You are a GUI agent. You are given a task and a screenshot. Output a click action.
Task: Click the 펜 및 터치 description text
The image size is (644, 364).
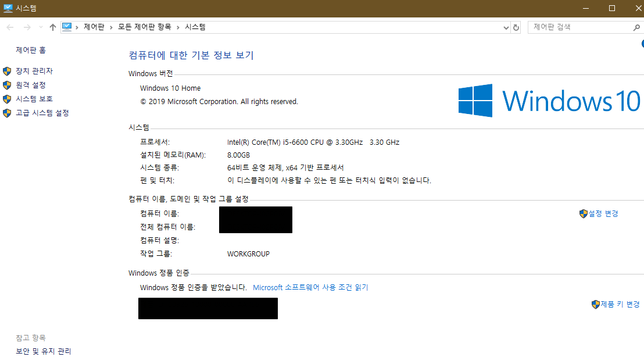329,180
